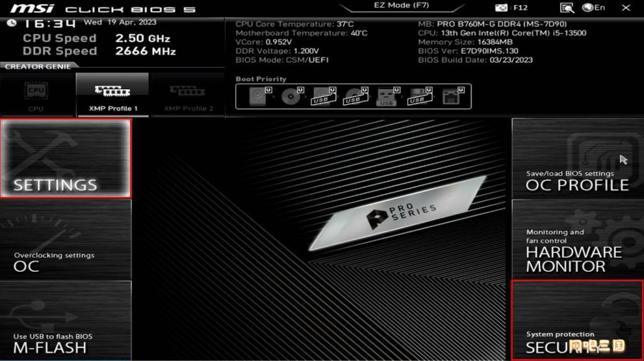This screenshot has width=644, height=361.
Task: Close the BIOS setup with the X button
Action: (626, 8)
